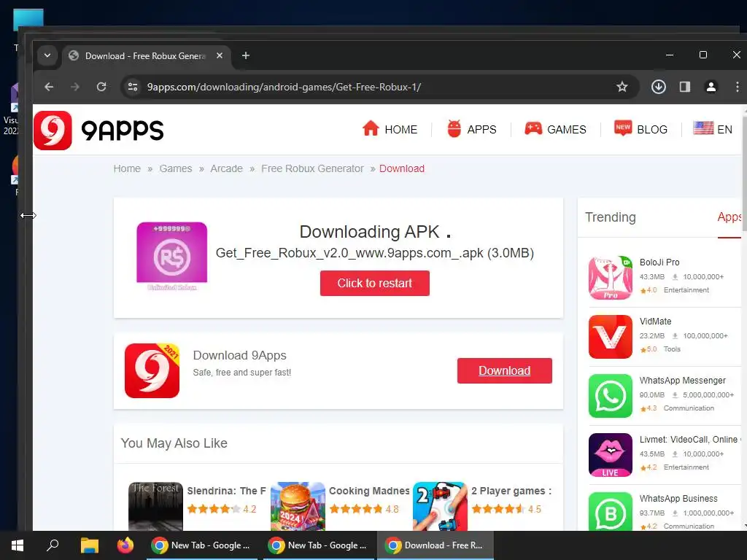Click Arcade breadcrumb link

pos(226,168)
